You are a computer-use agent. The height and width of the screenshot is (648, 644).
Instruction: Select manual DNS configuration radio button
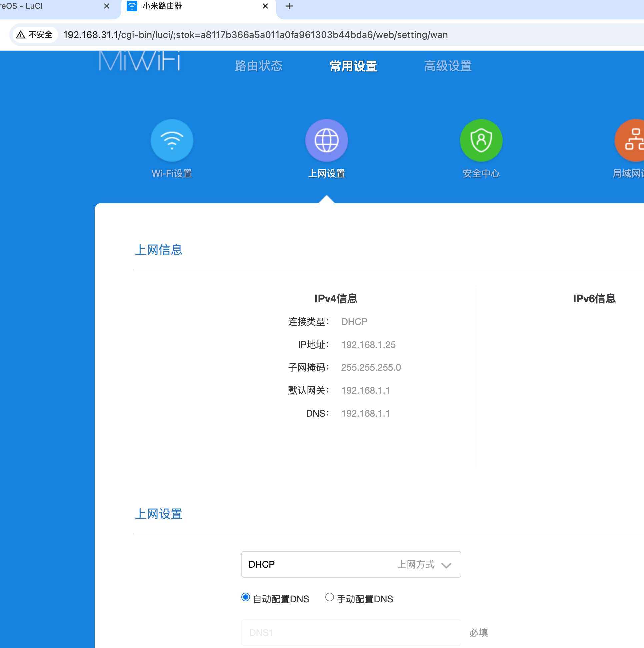coord(329,597)
